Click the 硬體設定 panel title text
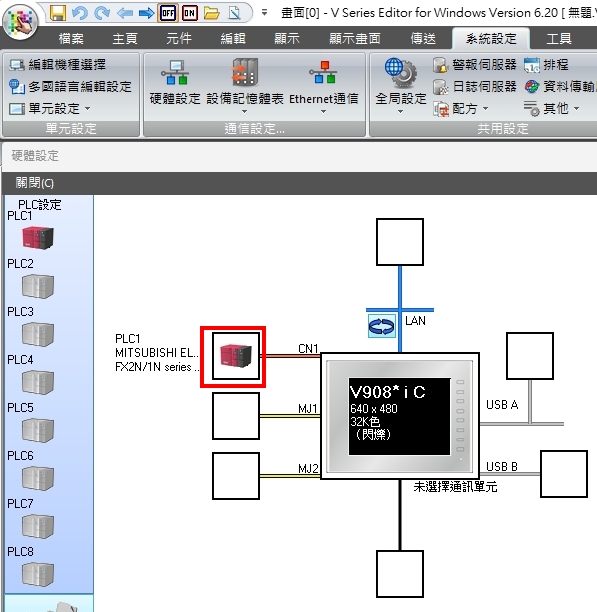Screen dimensions: 597x612 pos(35,156)
